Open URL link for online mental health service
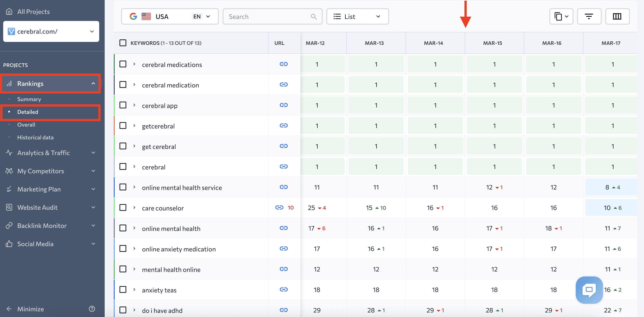 [284, 187]
